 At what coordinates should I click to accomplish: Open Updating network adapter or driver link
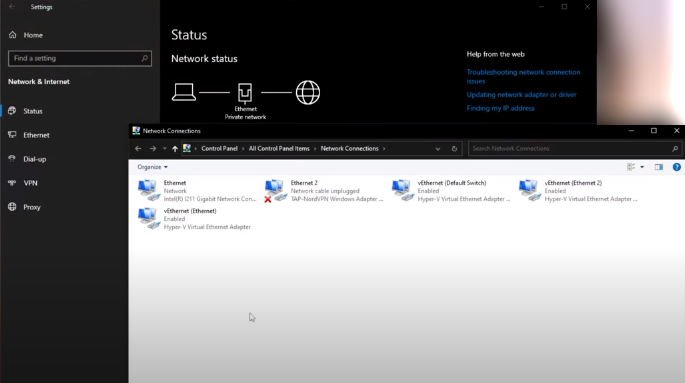click(521, 94)
